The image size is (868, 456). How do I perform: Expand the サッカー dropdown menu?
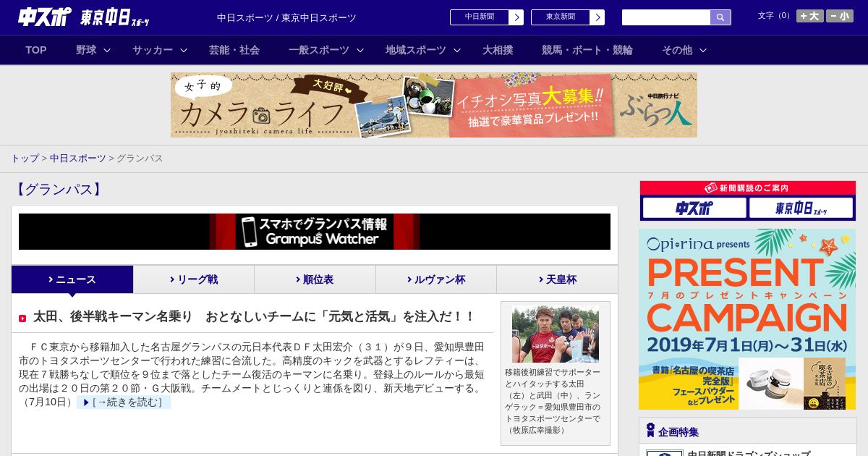click(x=160, y=50)
